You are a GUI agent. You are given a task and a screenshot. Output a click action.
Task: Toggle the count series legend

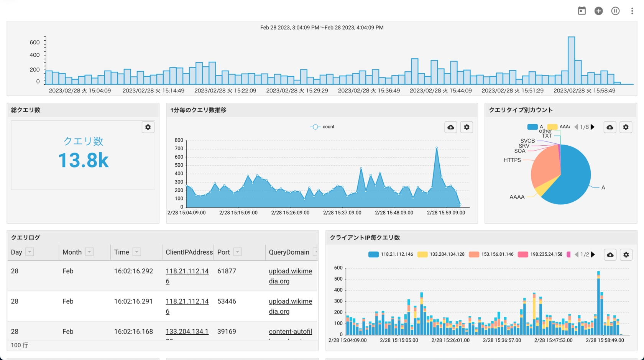coord(322,127)
